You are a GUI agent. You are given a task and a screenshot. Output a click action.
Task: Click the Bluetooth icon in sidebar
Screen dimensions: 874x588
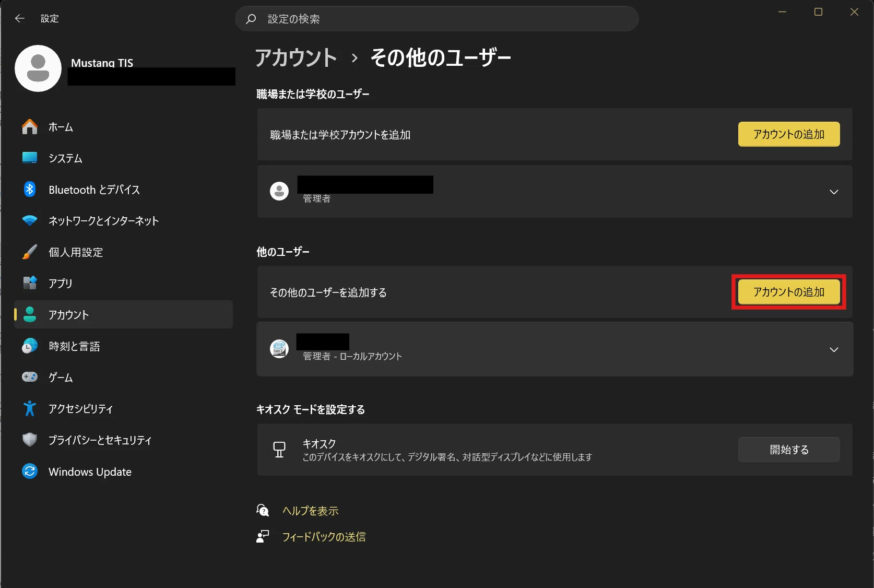[x=30, y=190]
